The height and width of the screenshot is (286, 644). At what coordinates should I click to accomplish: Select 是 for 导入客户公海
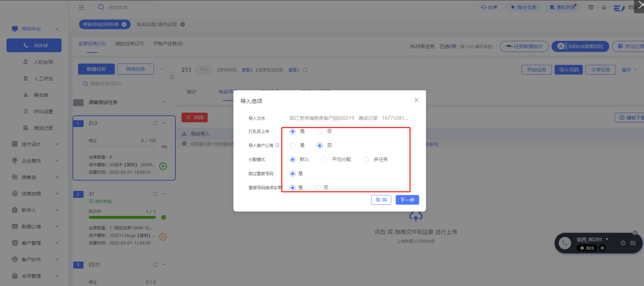click(293, 146)
